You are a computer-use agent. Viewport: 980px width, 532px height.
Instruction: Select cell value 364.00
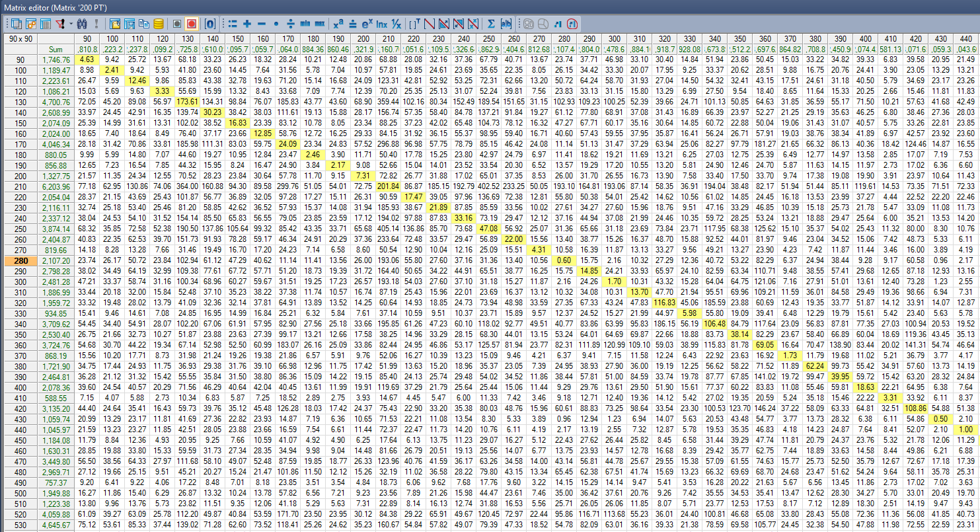coord(188,186)
